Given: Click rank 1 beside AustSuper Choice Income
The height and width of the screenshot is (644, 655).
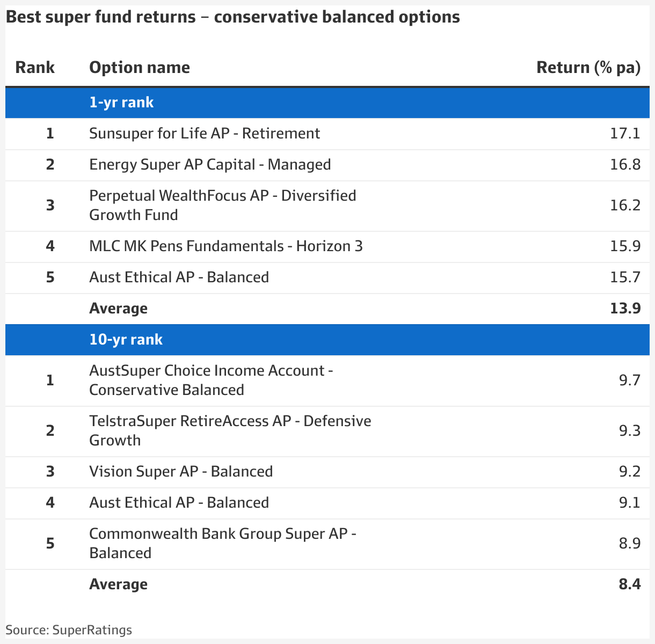Looking at the screenshot, I should [50, 380].
